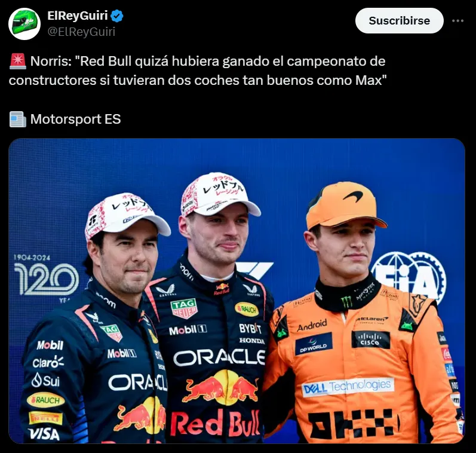Click the ORACLE text on center suit
The image size is (476, 453).
click(x=219, y=357)
